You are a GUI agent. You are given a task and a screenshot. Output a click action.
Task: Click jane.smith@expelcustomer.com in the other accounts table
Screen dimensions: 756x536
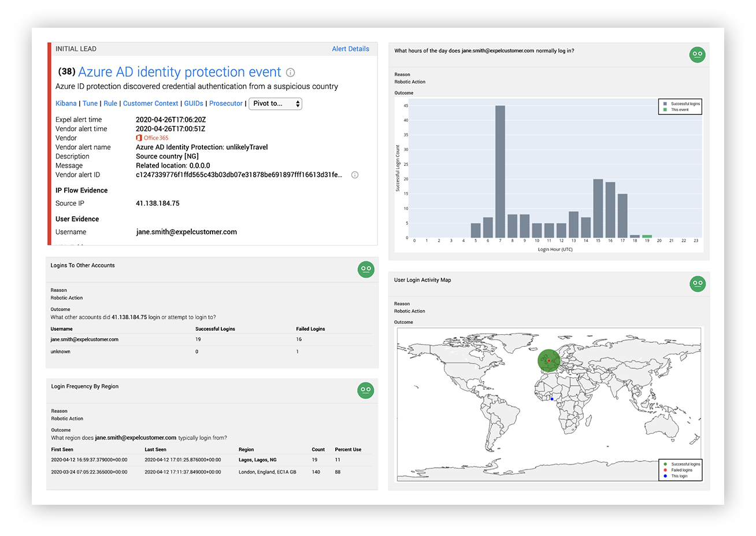pos(84,339)
